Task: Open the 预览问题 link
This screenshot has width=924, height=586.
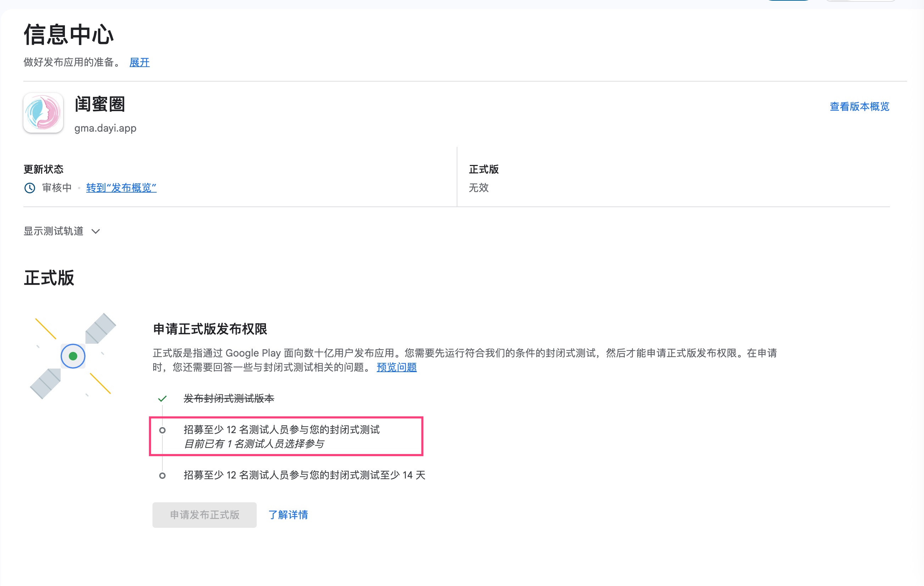Action: point(396,367)
